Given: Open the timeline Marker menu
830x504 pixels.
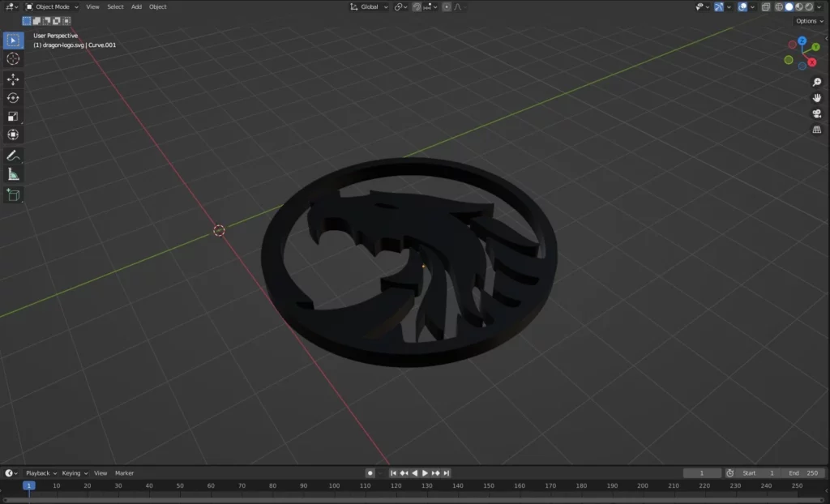Looking at the screenshot, I should 124,473.
